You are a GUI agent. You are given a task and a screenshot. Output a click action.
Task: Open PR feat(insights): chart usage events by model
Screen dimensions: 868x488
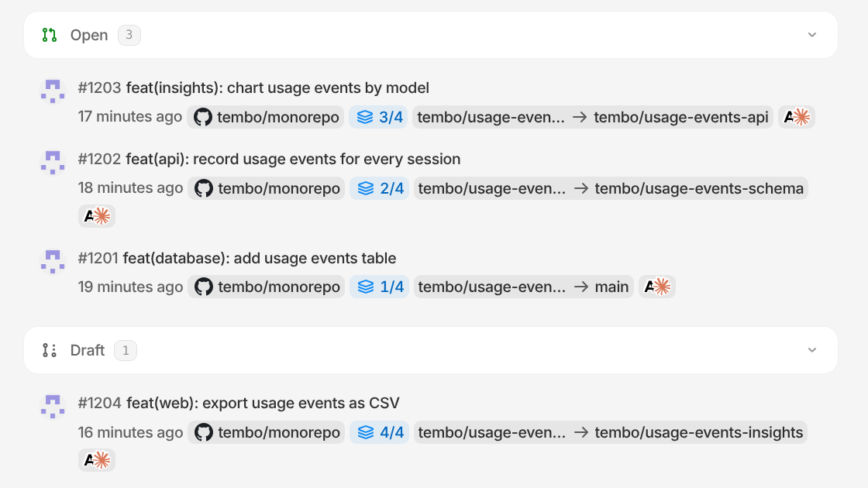[x=277, y=88]
